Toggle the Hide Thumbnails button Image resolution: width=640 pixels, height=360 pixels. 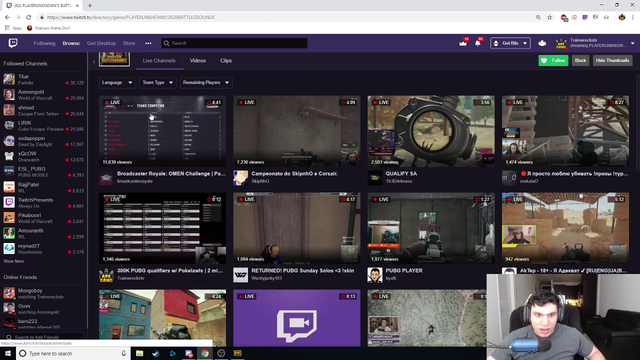pyautogui.click(x=612, y=60)
